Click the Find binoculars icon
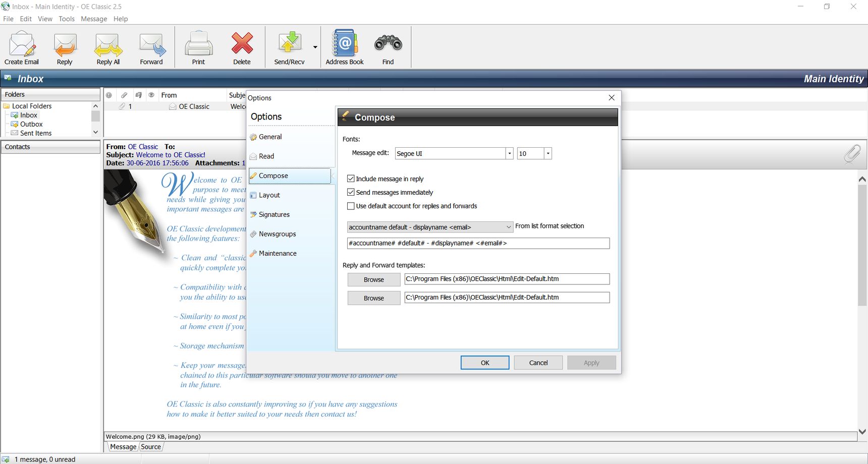This screenshot has width=868, height=464. tap(388, 48)
